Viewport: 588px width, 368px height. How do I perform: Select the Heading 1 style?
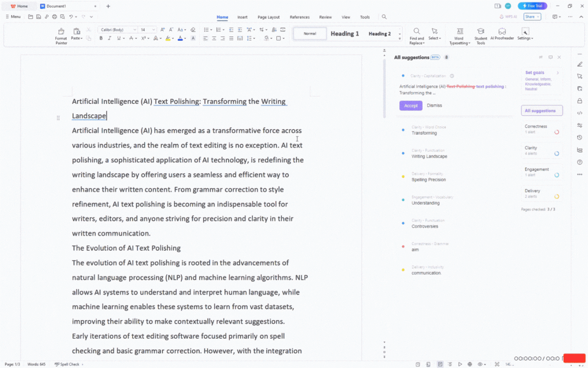[x=344, y=33]
